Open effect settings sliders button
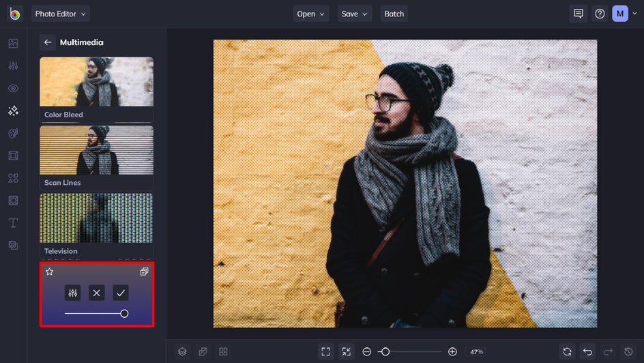The height and width of the screenshot is (363, 644). point(73,293)
